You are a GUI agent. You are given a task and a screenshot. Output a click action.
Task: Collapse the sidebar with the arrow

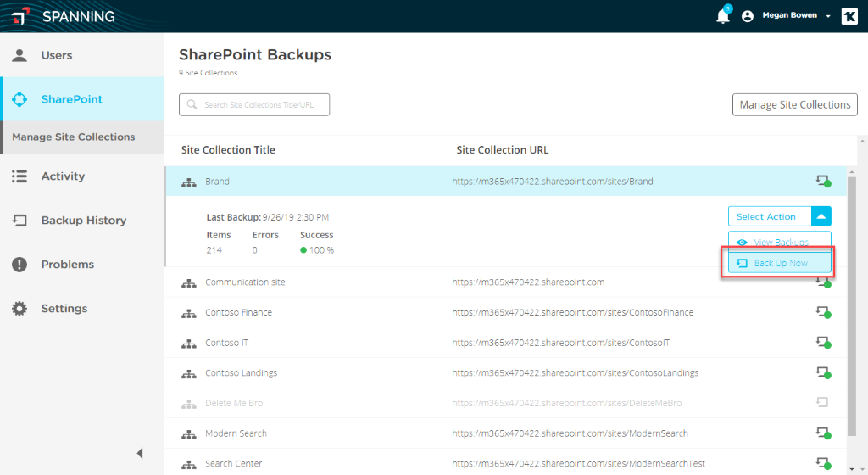tap(140, 454)
